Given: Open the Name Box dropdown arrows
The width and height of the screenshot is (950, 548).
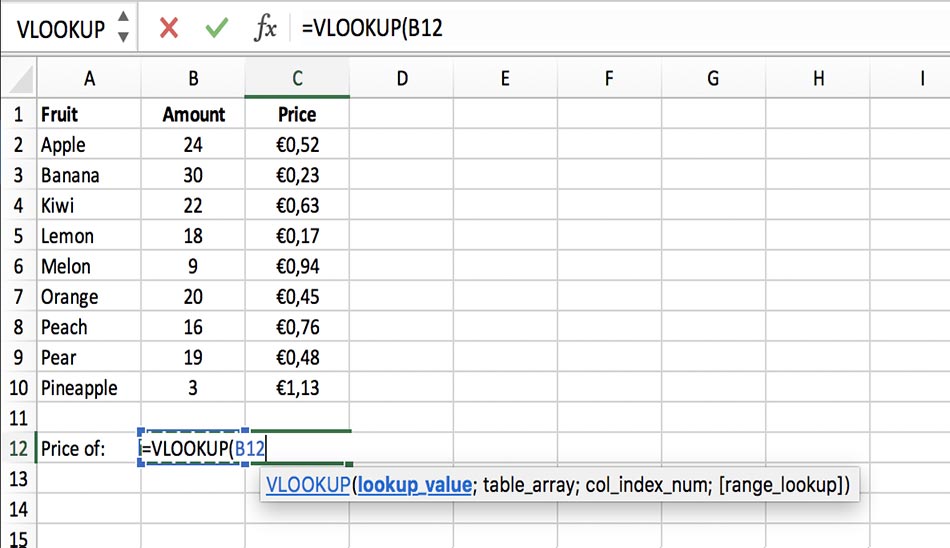Looking at the screenshot, I should pyautogui.click(x=123, y=27).
